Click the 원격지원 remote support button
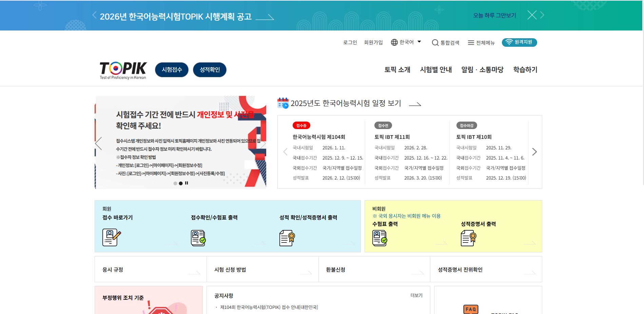This screenshot has width=644, height=314. [519, 42]
